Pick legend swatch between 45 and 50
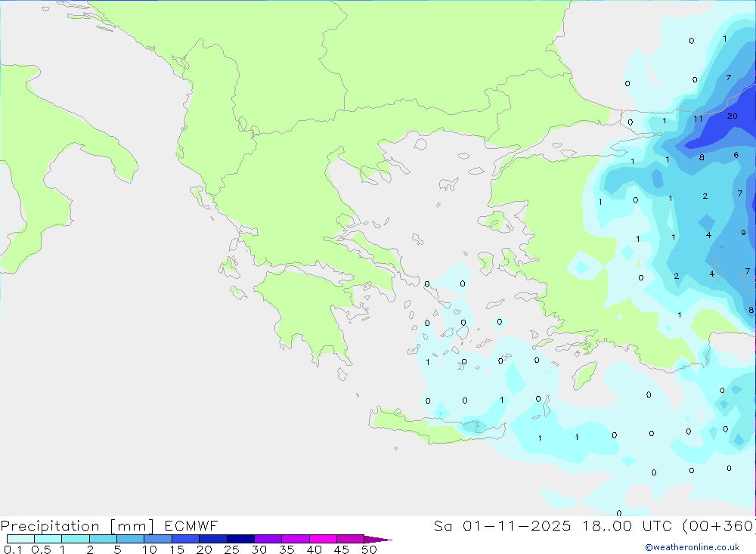 coord(350,539)
